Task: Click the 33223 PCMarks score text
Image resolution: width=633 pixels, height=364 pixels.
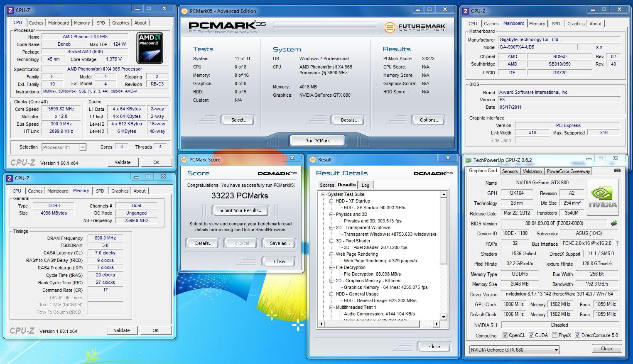Action: (x=240, y=196)
